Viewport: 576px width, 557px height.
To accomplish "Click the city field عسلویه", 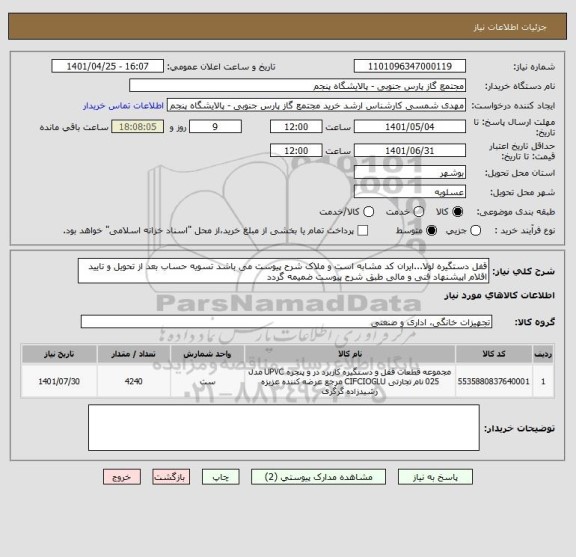I will 410,192.
